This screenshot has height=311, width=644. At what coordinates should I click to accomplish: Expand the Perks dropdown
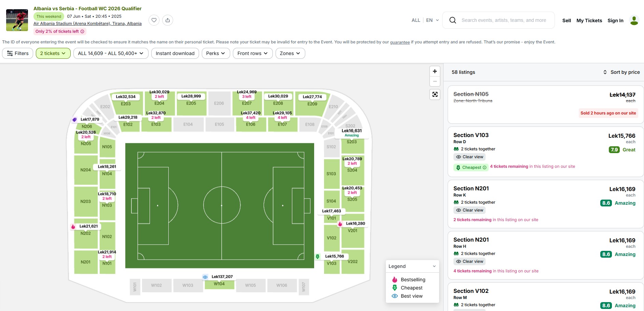click(x=215, y=53)
